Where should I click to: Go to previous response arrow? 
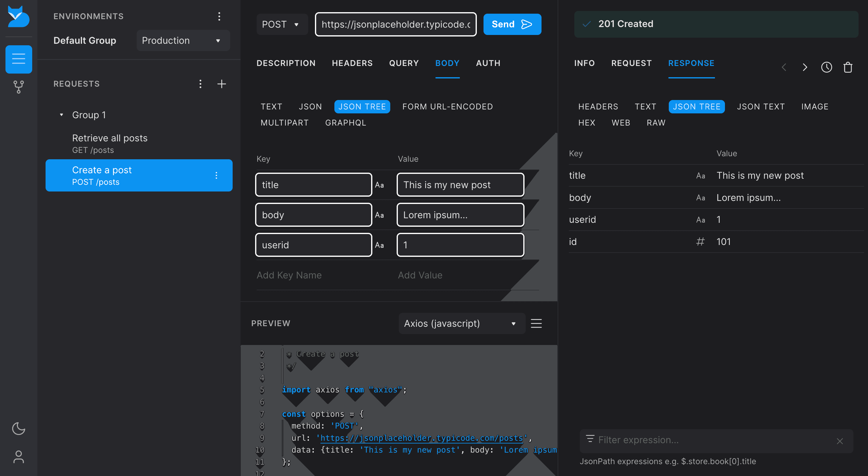click(784, 67)
